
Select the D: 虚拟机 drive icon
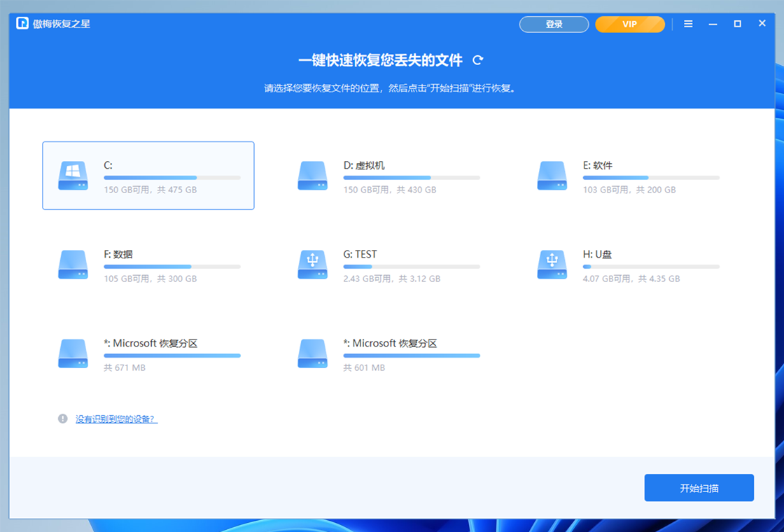[x=312, y=176]
